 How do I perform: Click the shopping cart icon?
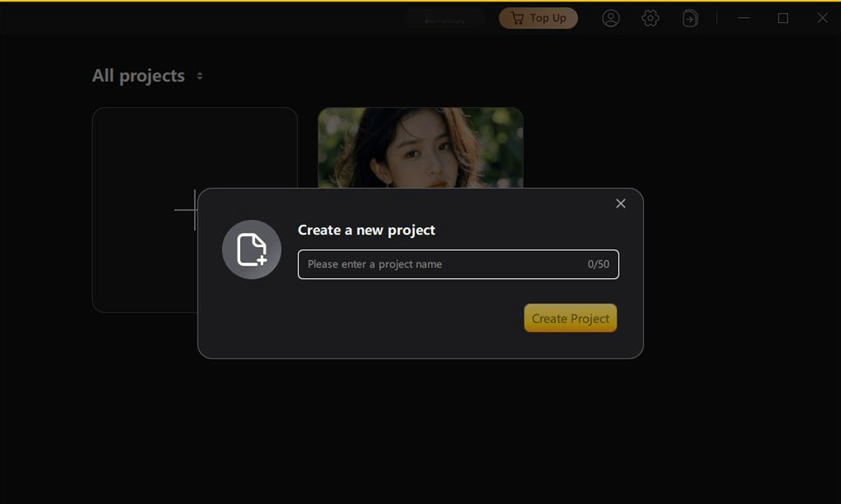pyautogui.click(x=517, y=18)
